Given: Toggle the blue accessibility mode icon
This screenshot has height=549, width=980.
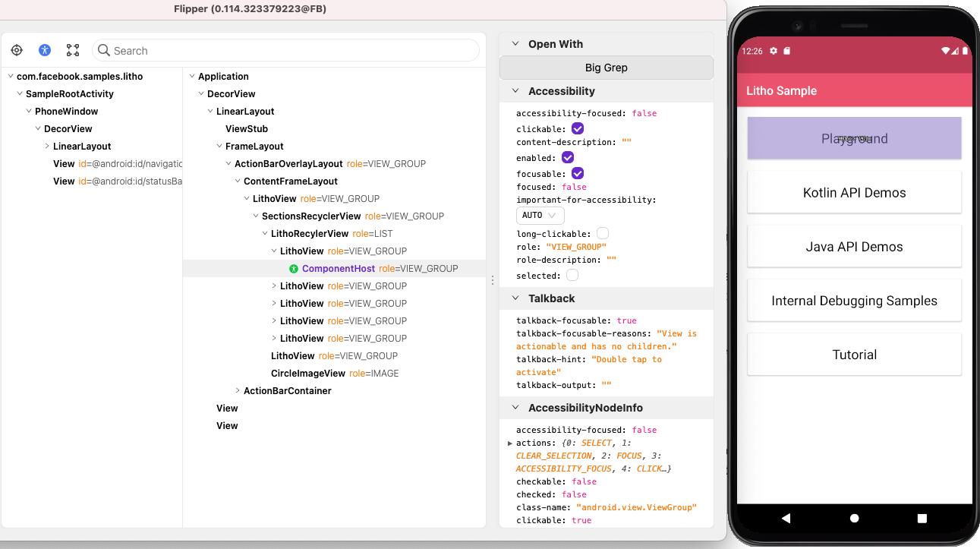Looking at the screenshot, I should (x=44, y=49).
